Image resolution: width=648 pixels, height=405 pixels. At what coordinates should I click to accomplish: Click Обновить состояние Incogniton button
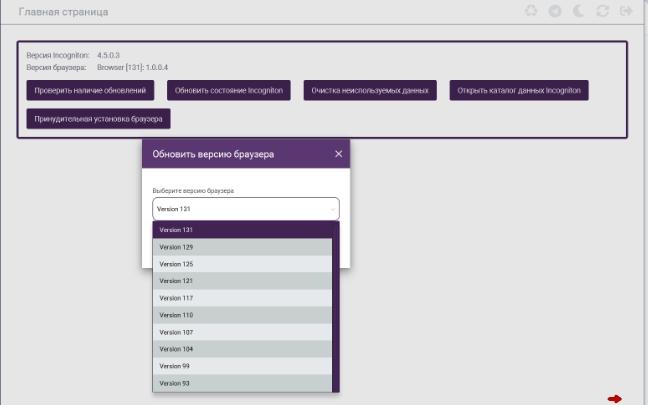pos(229,90)
